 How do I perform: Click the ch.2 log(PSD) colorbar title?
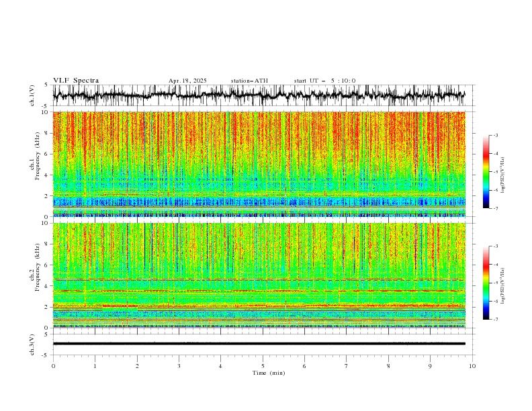pyautogui.click(x=503, y=286)
